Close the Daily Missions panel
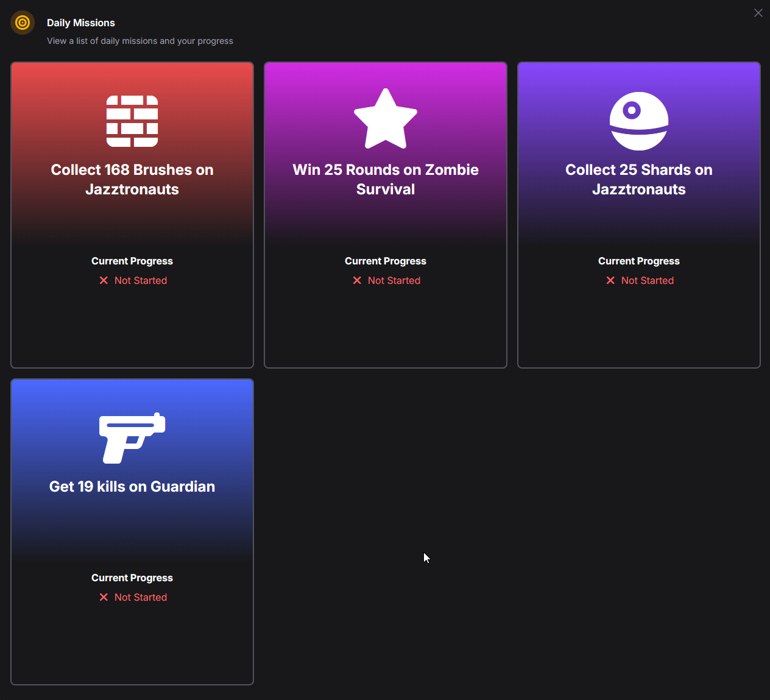The width and height of the screenshot is (770, 700). [x=758, y=13]
